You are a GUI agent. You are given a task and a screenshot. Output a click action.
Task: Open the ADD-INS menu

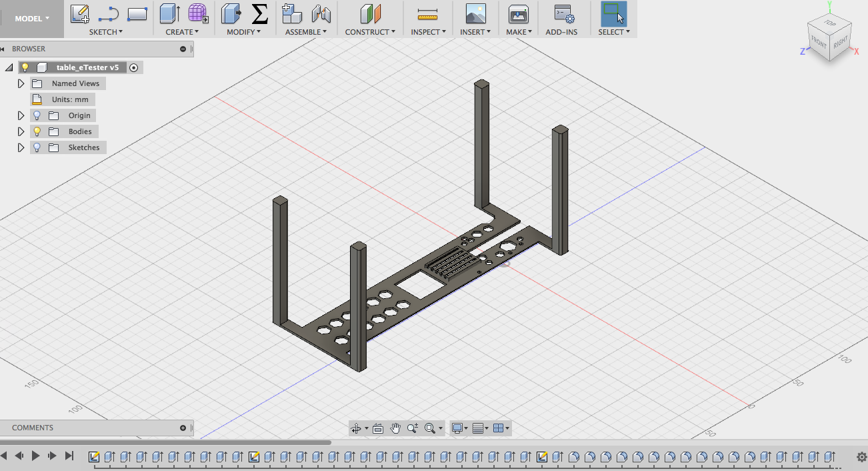point(561,32)
